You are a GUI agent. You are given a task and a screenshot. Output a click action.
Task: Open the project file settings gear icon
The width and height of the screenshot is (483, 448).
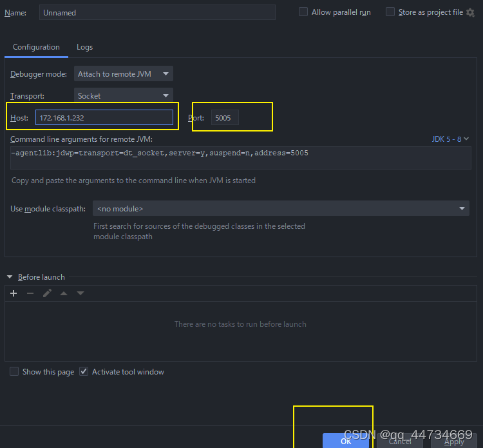click(x=470, y=13)
